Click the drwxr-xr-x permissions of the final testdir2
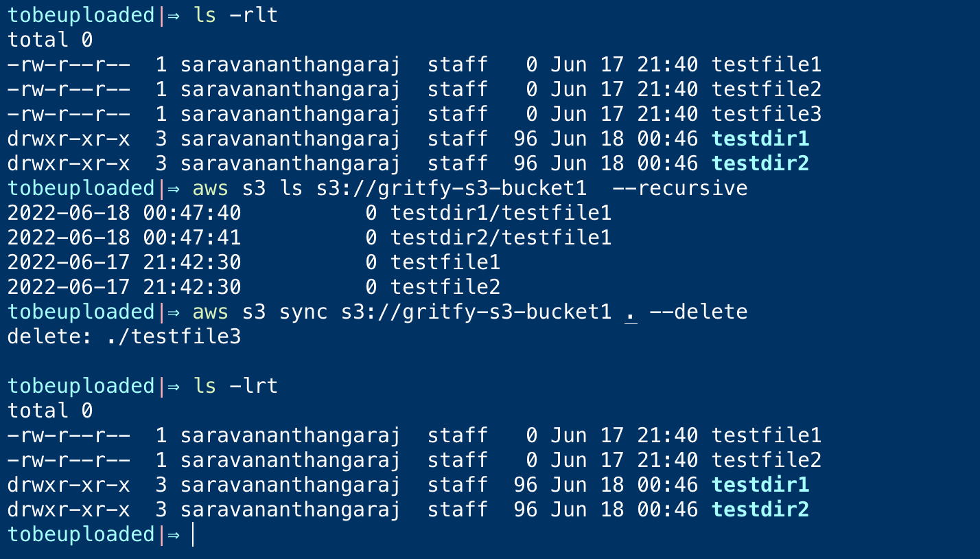Viewport: 980px width, 559px height. click(68, 510)
